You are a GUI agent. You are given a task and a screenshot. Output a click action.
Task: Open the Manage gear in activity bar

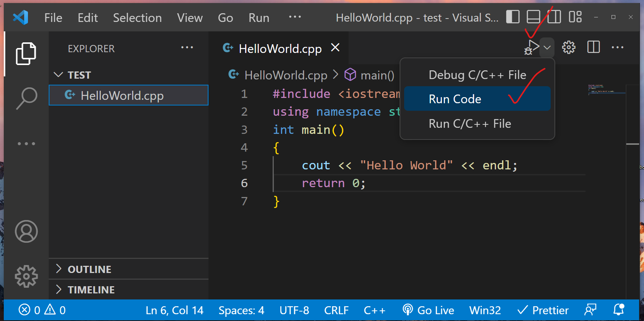tap(26, 276)
